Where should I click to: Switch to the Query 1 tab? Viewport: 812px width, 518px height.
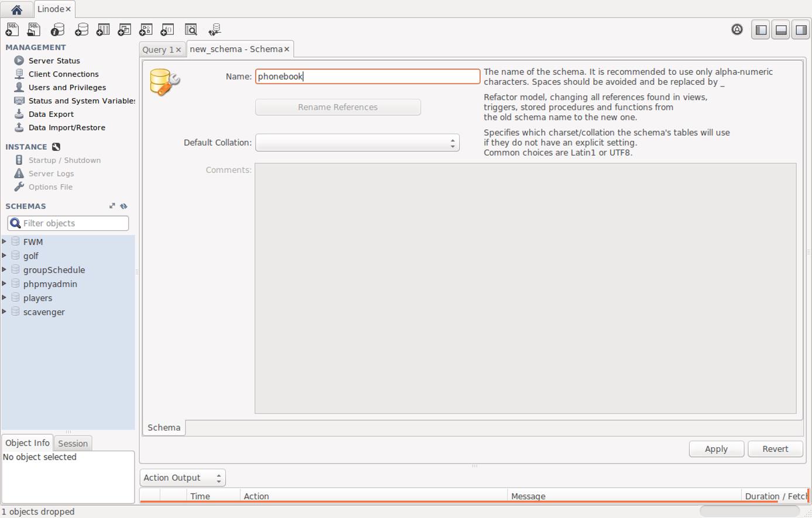coord(157,49)
